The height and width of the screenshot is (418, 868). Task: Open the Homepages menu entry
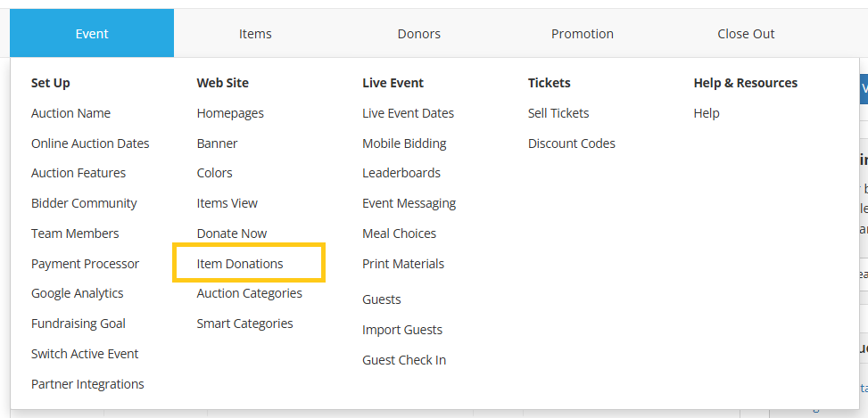[x=230, y=113]
